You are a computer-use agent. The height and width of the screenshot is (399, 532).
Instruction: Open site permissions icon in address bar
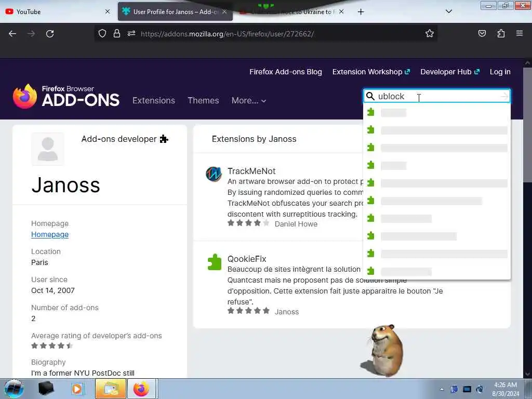click(x=131, y=33)
